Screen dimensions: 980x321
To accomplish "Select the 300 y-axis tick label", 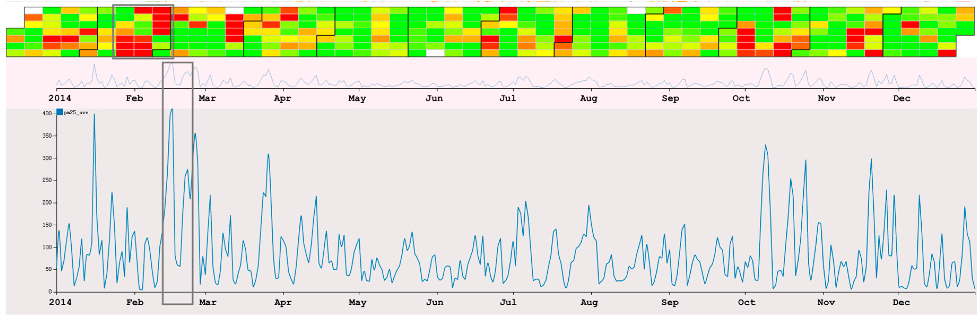I will click(47, 158).
